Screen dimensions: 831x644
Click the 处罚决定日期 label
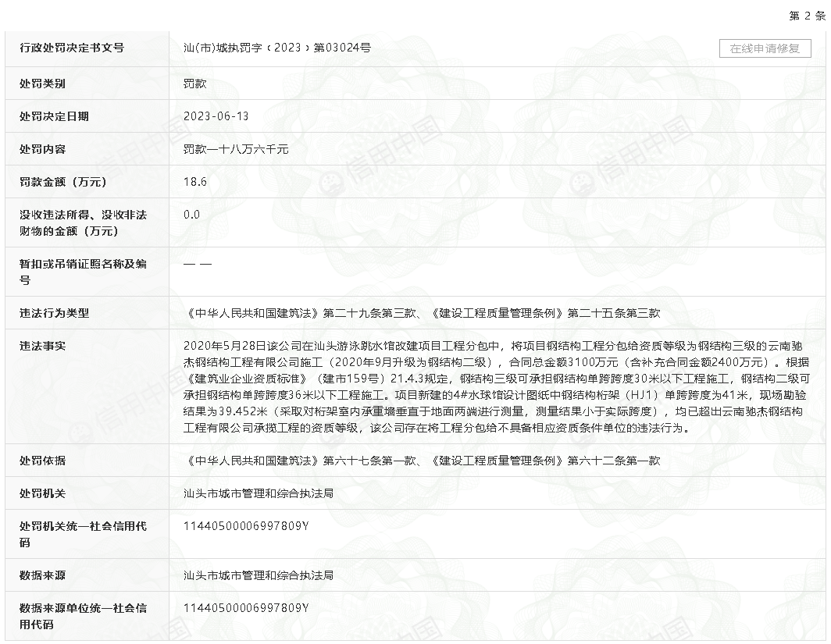[54, 116]
